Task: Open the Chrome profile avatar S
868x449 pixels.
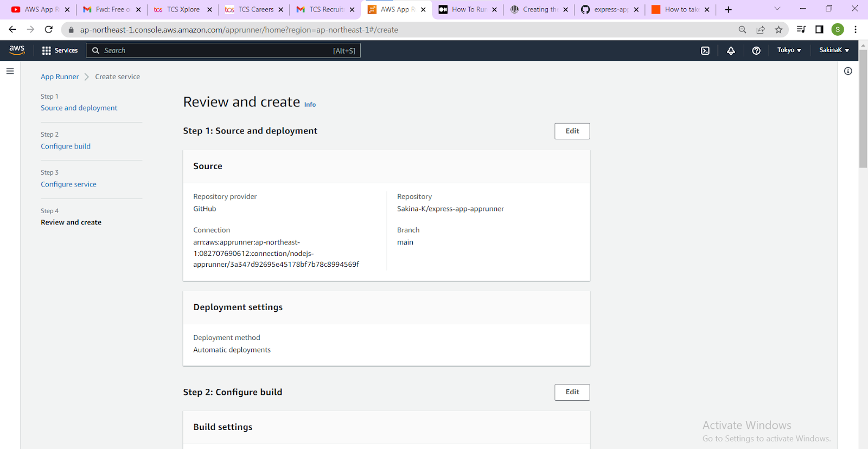Action: (838, 30)
